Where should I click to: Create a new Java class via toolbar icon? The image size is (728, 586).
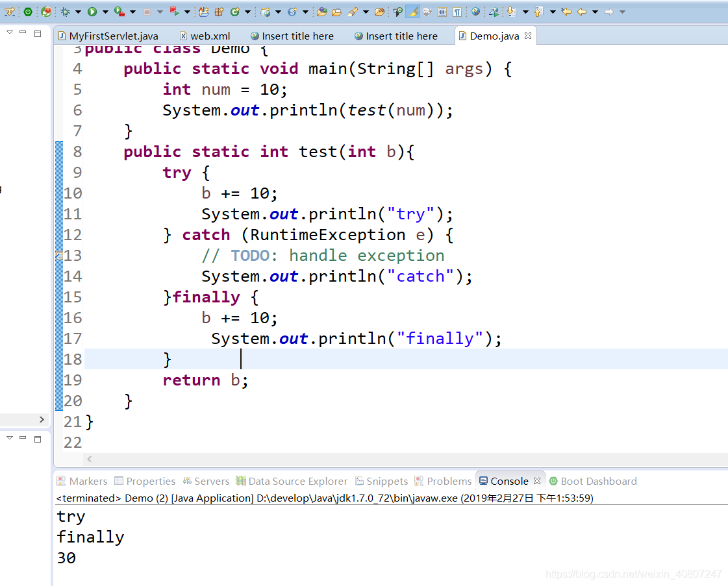tap(234, 11)
